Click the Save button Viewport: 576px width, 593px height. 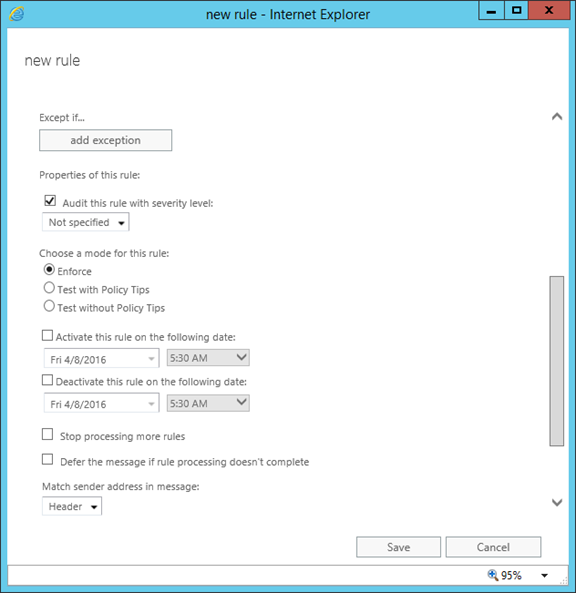tap(398, 547)
